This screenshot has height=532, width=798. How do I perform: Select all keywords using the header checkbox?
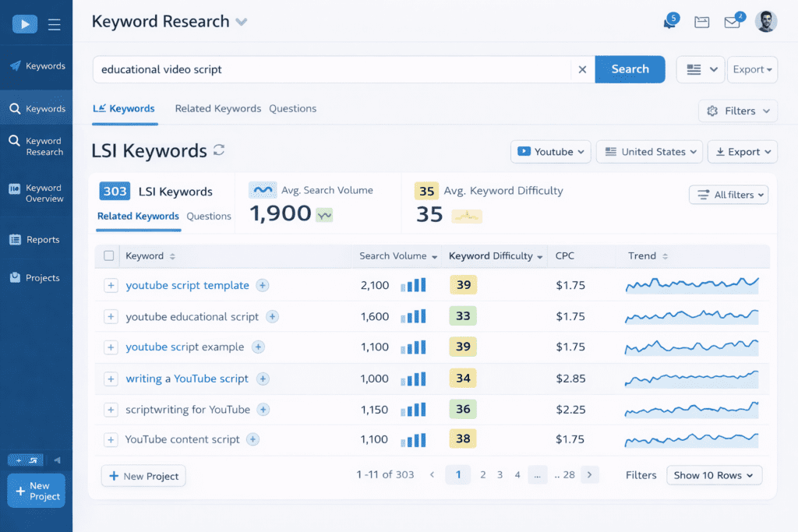110,255
